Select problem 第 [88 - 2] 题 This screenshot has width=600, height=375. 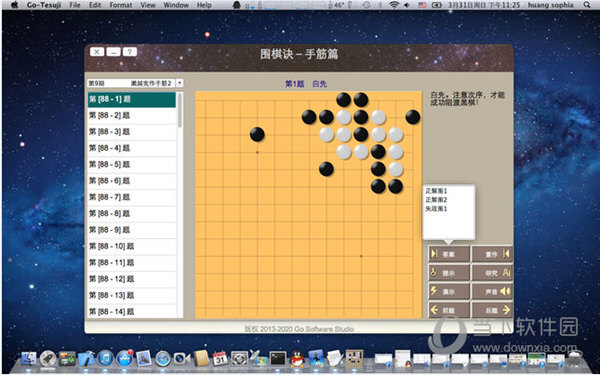click(132, 116)
